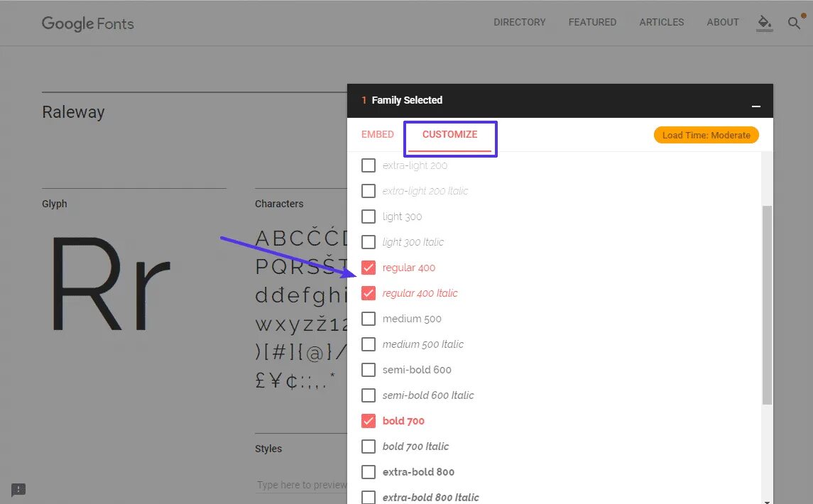The image size is (813, 504).
Task: Enable the light 300 Italic style
Action: 368,241
